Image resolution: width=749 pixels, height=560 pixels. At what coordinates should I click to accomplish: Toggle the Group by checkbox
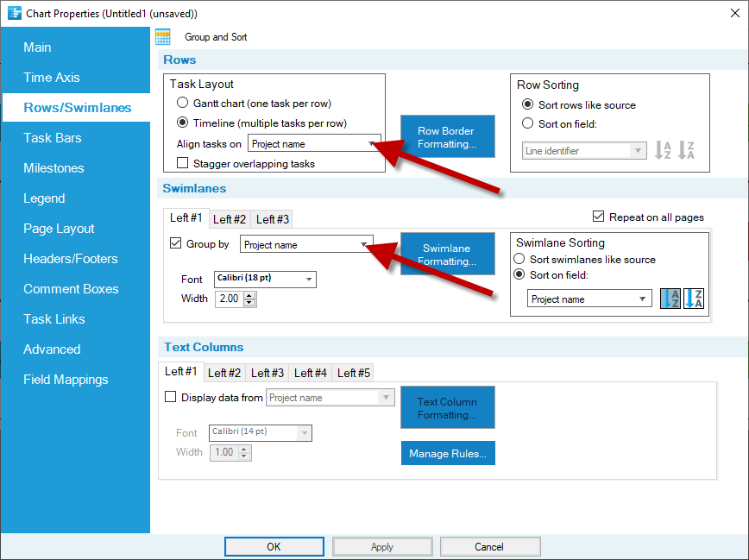[x=175, y=243]
